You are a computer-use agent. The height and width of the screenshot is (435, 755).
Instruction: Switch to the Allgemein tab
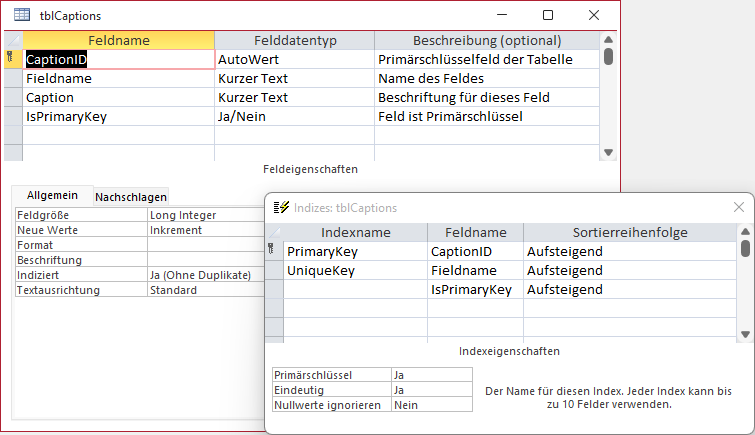click(x=52, y=195)
